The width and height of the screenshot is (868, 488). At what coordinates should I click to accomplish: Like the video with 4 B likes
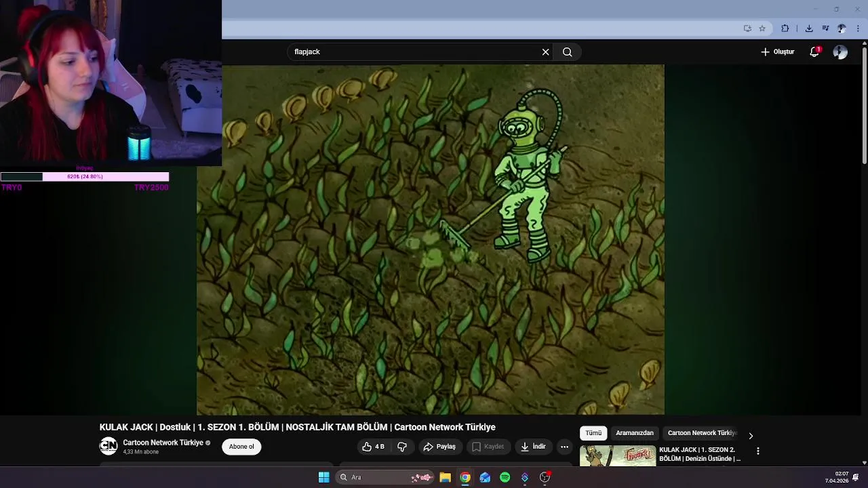(x=374, y=447)
